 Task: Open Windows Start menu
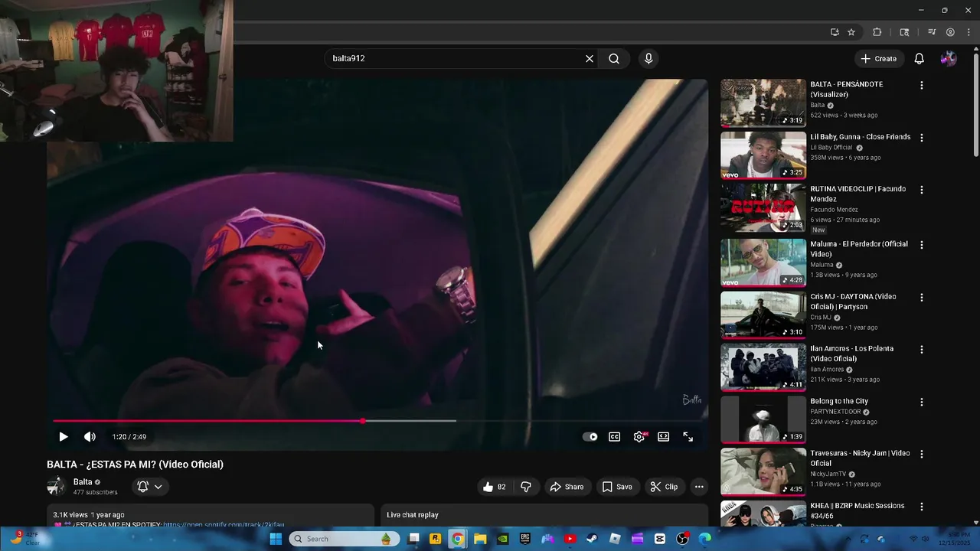coord(276,539)
